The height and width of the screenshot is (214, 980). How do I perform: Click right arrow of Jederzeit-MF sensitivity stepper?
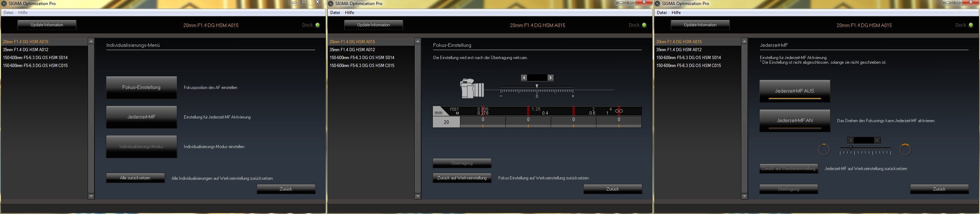coord(877,140)
